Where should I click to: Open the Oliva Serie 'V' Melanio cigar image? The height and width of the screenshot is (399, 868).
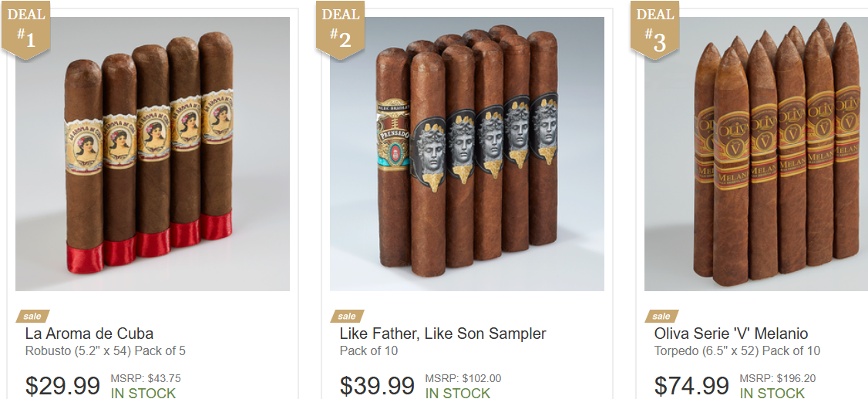point(756,154)
